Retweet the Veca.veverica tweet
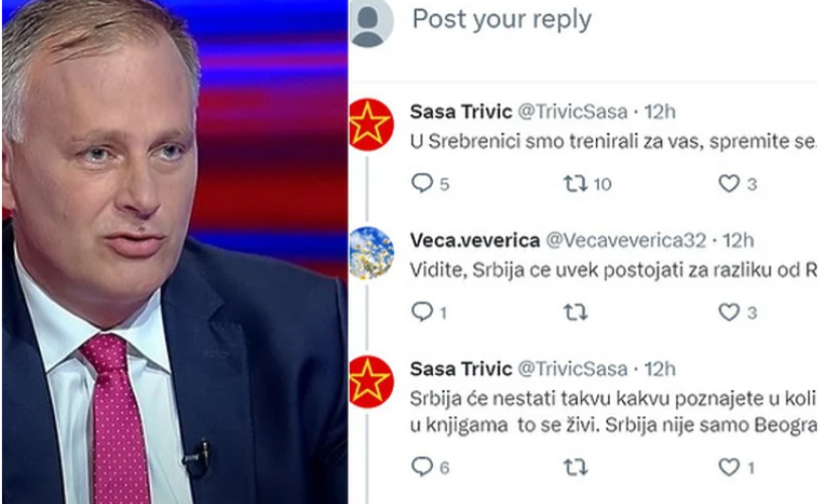The image size is (825, 504). click(x=575, y=313)
